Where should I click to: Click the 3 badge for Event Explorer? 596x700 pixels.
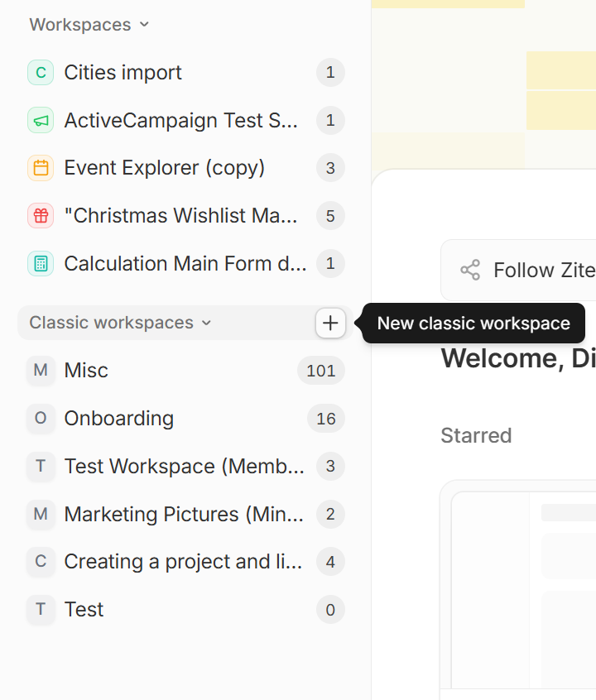pos(330,168)
